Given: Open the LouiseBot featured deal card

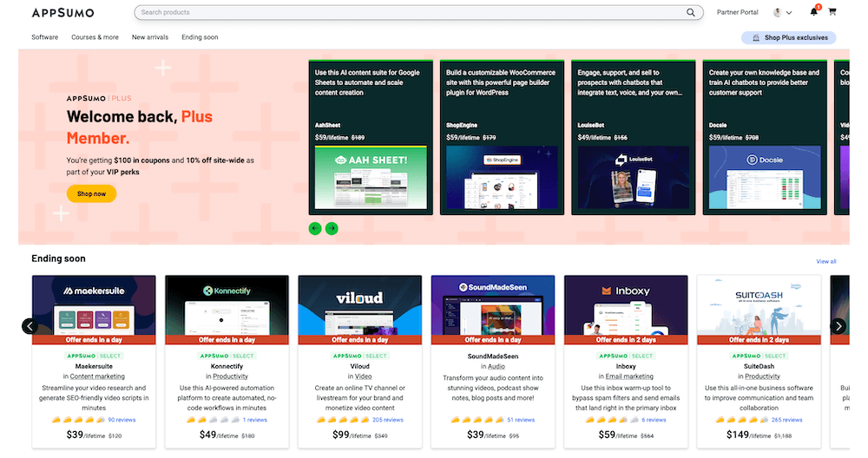Looking at the screenshot, I should 634,137.
